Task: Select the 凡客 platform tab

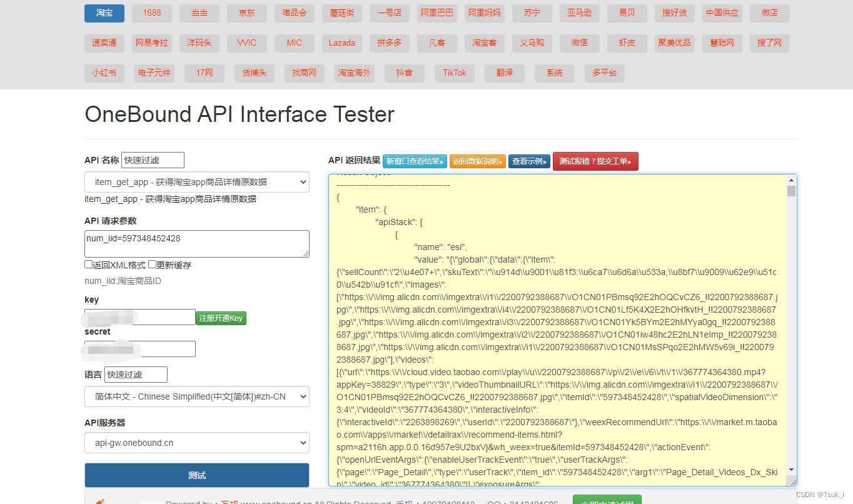Action: [437, 43]
